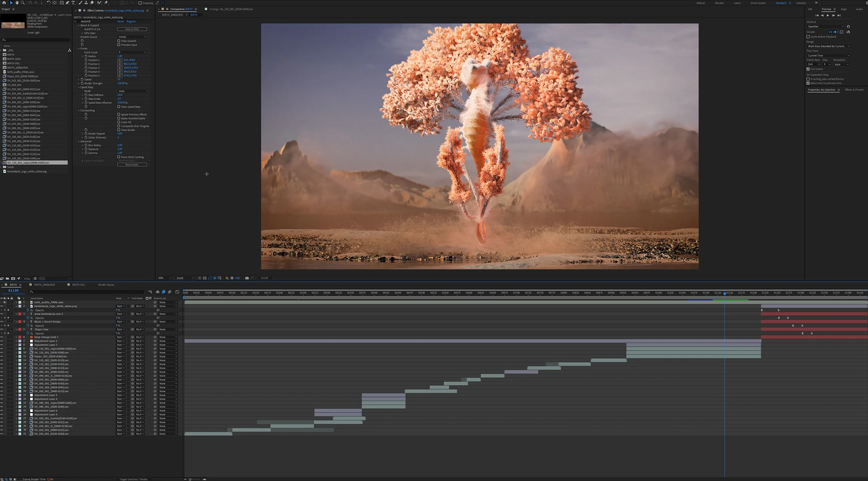Image resolution: width=868 pixels, height=481 pixels.
Task: Select the Type tool
Action: click(x=73, y=3)
